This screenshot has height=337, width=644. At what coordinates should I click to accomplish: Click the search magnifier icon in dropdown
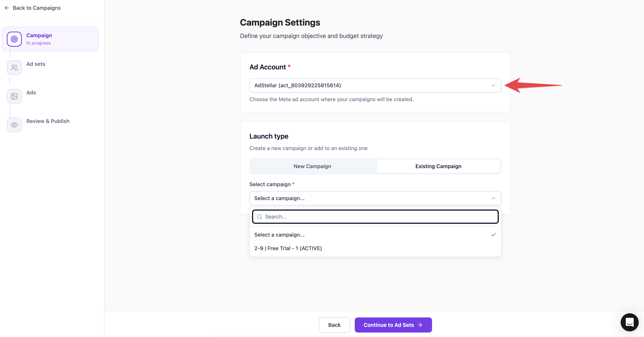pyautogui.click(x=260, y=216)
